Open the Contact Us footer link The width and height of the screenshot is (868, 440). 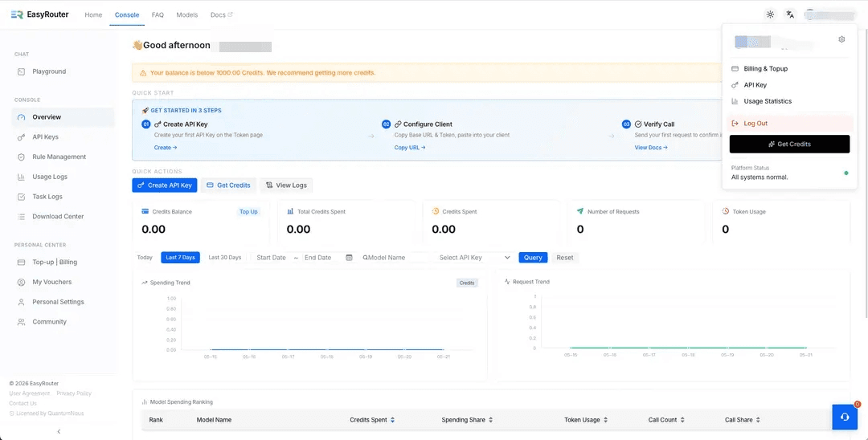point(23,404)
